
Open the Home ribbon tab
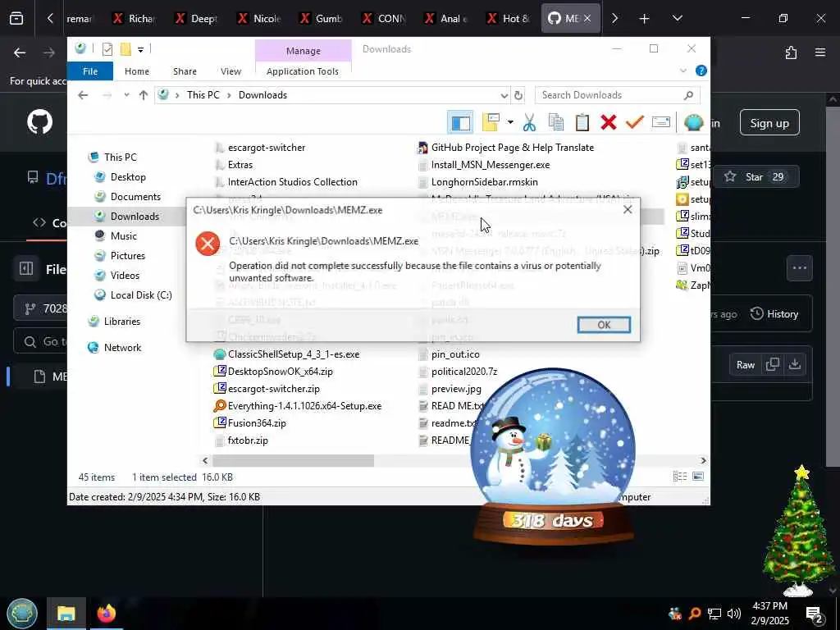pos(137,71)
